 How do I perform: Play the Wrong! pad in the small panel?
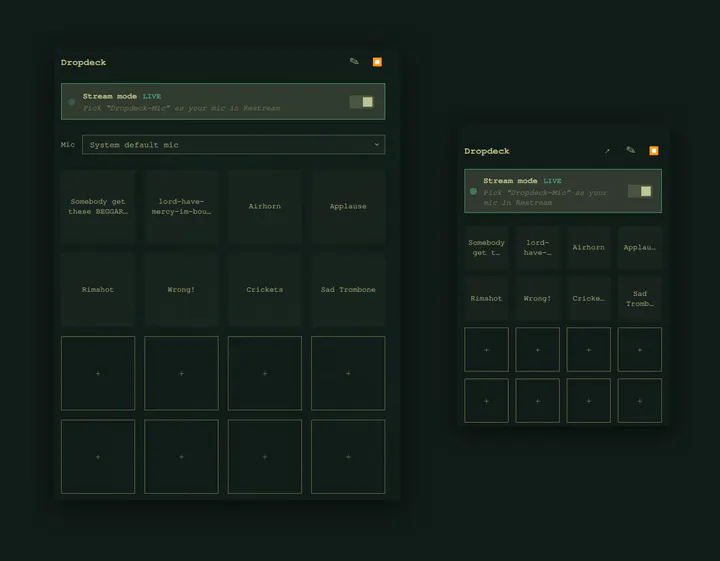coord(537,298)
